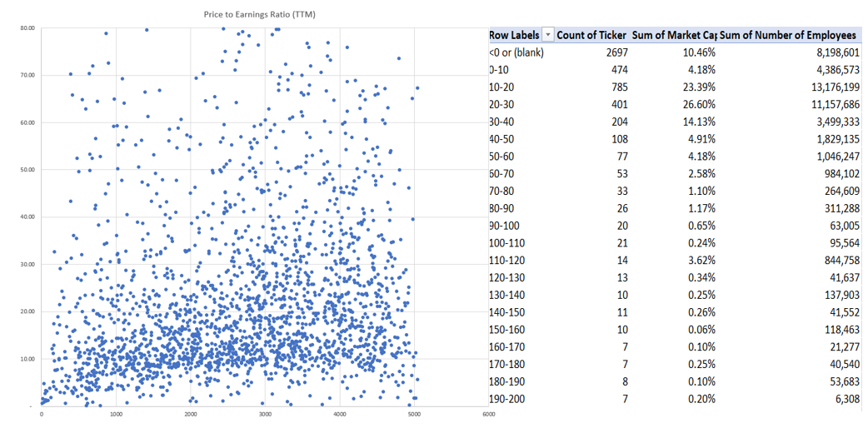The image size is (868, 433).
Task: Select the 30-40 row label
Action: 503,122
